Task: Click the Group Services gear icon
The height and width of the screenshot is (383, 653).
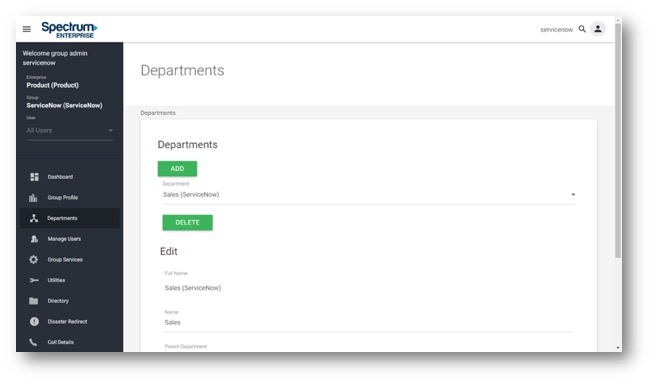Action: click(34, 259)
